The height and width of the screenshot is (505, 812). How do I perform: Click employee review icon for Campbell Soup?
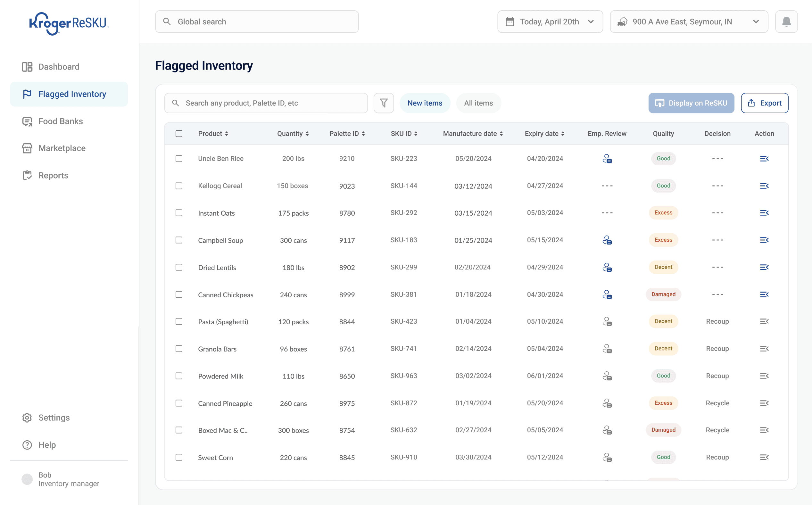[607, 240]
